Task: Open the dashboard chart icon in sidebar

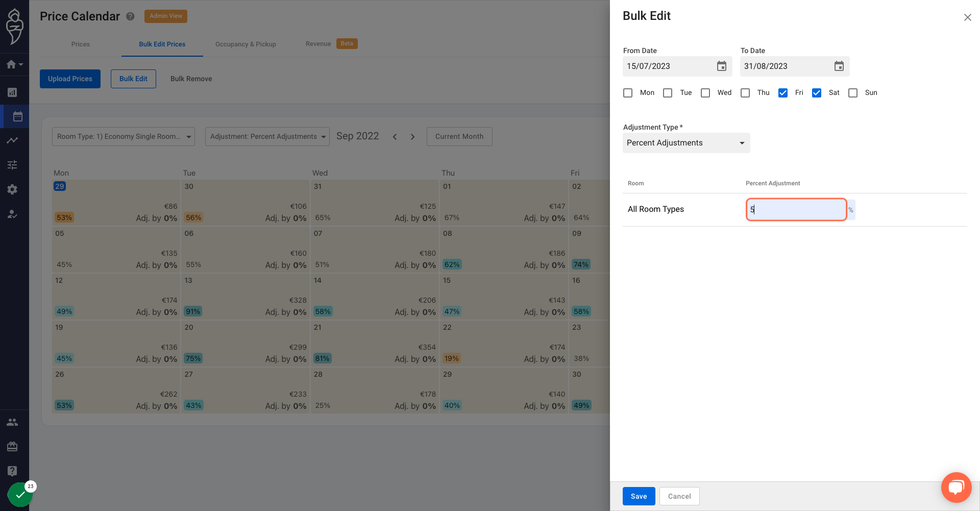Action: pyautogui.click(x=12, y=92)
